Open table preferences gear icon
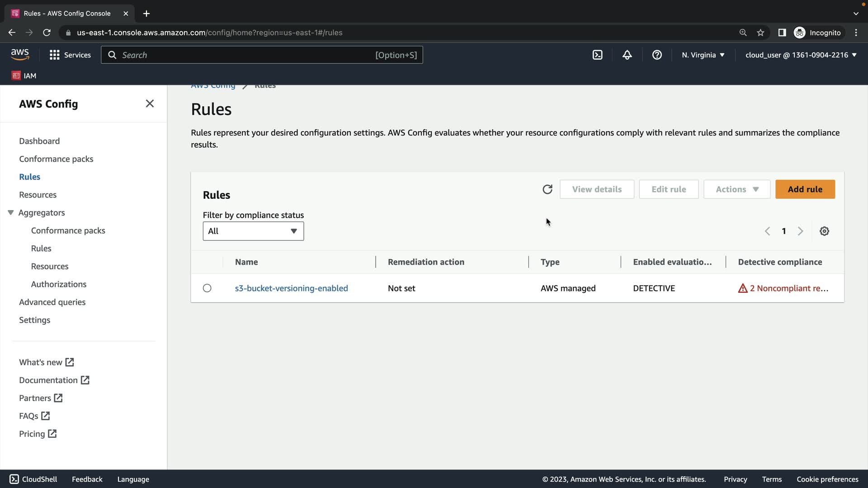The image size is (868, 488). coord(824,231)
